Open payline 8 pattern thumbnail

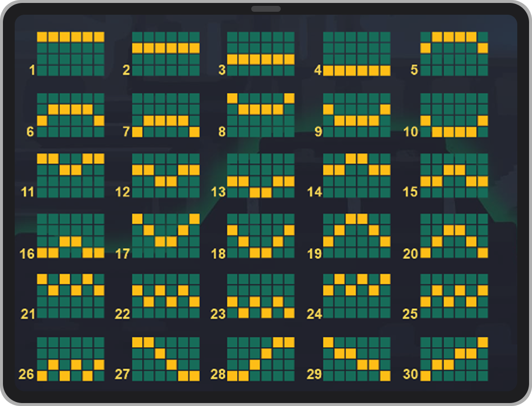tap(261, 115)
